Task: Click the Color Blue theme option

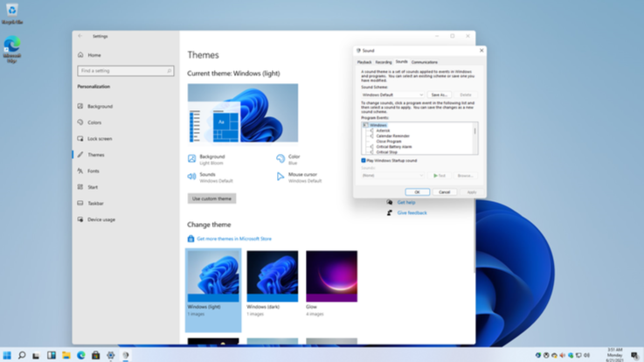Action: [288, 159]
